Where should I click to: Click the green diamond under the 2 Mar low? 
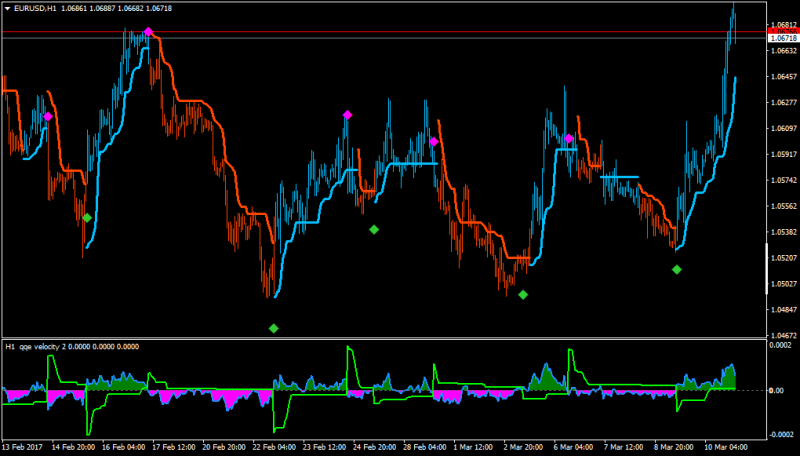pos(523,295)
